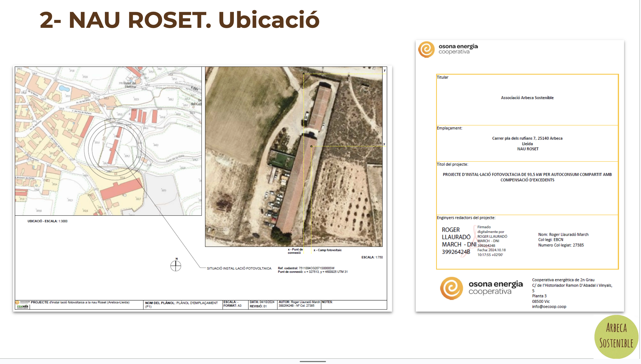
Task: Click the Carrer pla dels rufians address text
Action: 527,138
